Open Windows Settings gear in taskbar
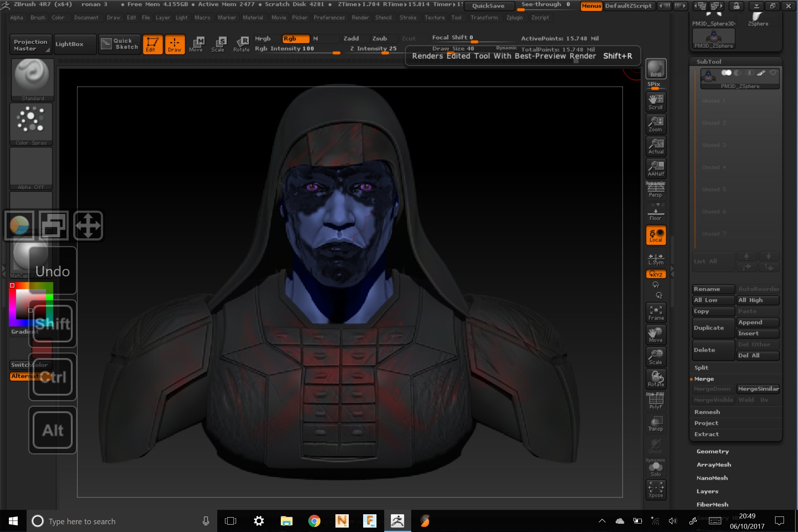 point(259,521)
